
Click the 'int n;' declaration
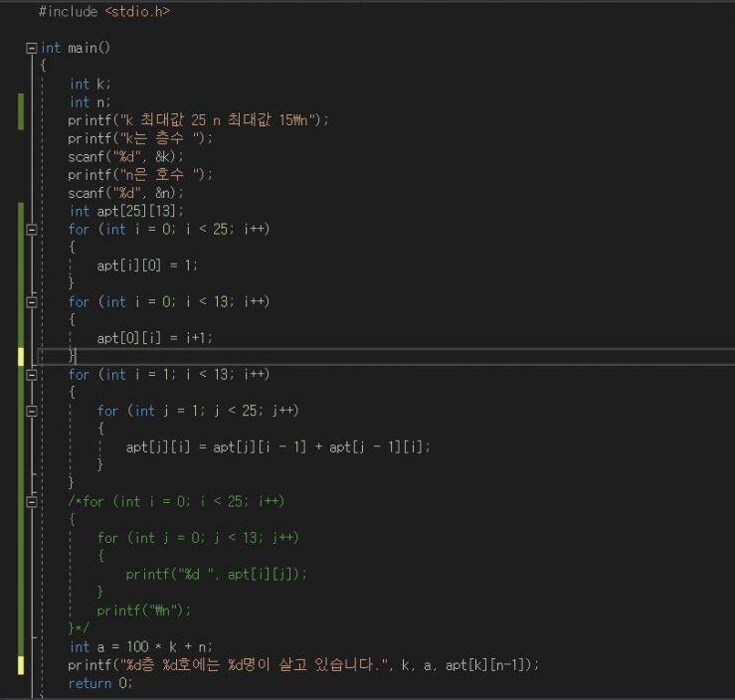click(x=90, y=102)
